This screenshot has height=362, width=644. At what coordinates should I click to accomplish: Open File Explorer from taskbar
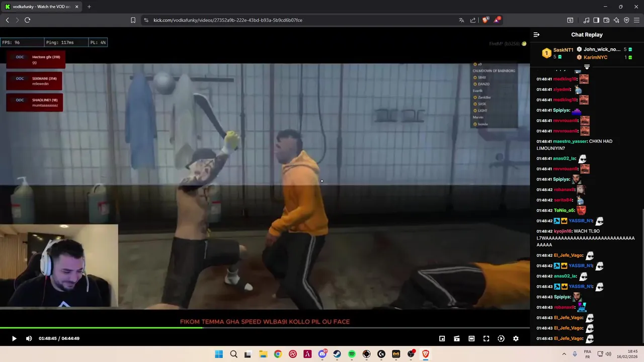pyautogui.click(x=263, y=354)
